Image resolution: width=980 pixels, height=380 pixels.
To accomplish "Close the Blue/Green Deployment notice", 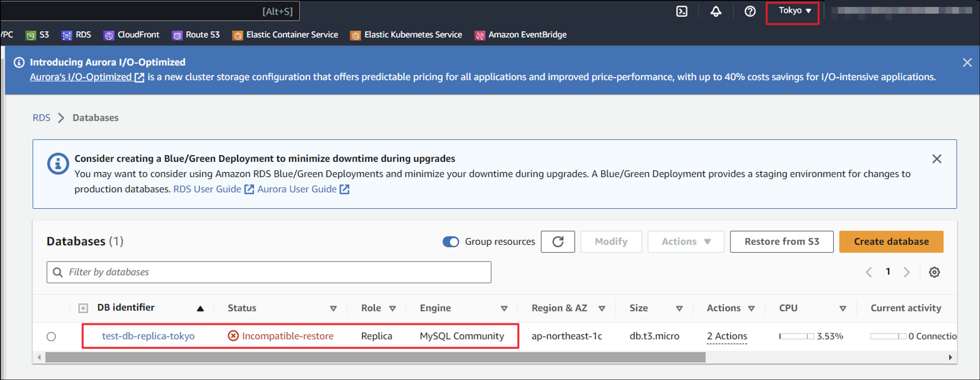I will (x=936, y=159).
